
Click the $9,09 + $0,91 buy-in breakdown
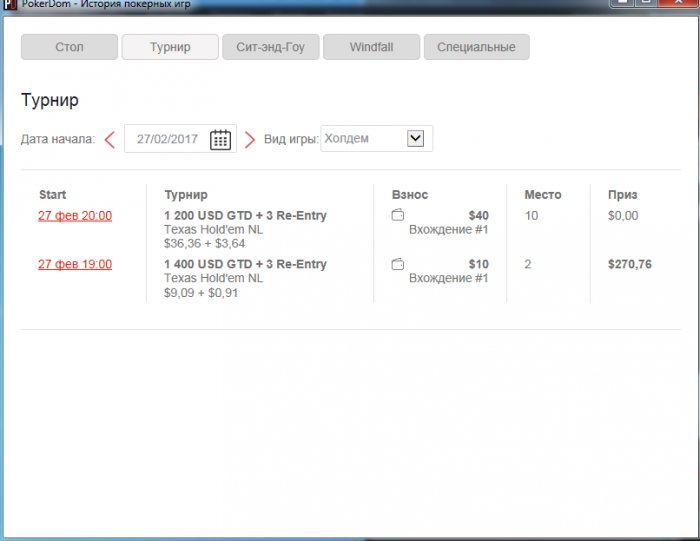click(x=201, y=293)
